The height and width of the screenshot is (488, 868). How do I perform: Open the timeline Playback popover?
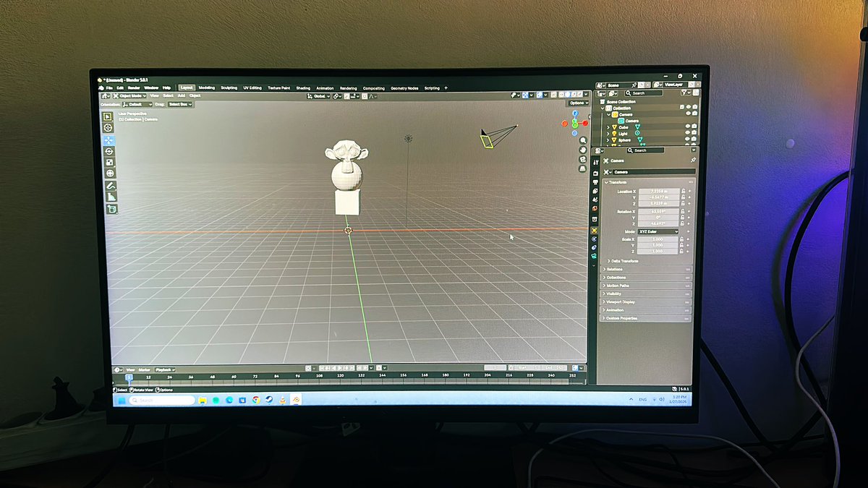coord(165,369)
